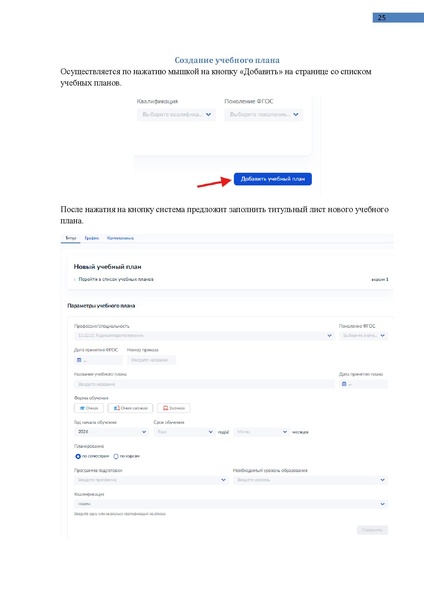Image resolution: width=424 pixels, height=600 pixels.
Task: Focus the «Номер приказа» input field
Action: [152, 360]
